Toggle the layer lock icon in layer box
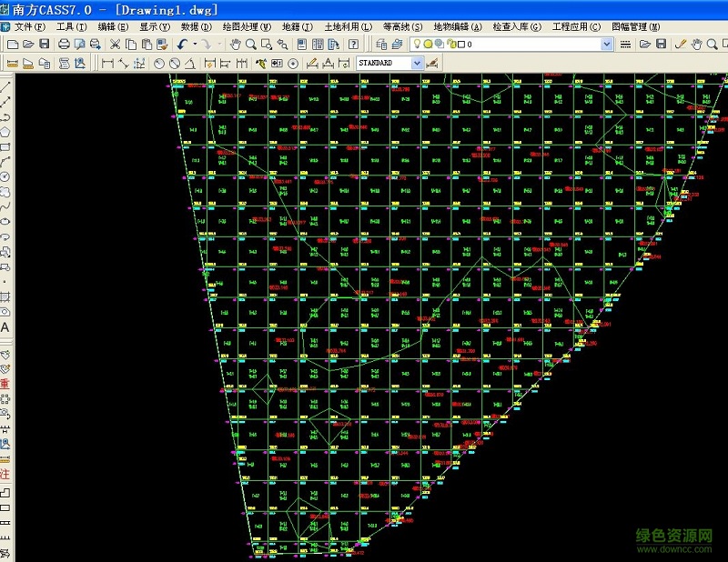The height and width of the screenshot is (562, 728). coord(450,44)
